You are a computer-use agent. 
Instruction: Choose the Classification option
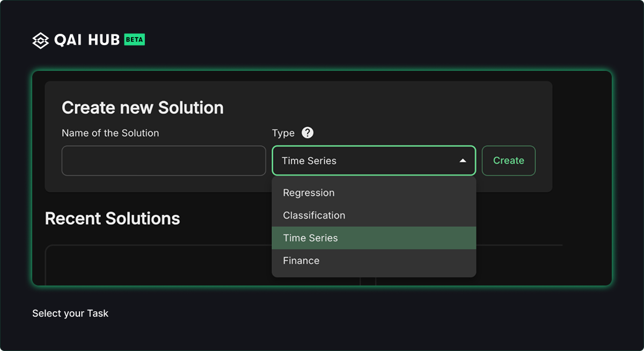(x=314, y=215)
